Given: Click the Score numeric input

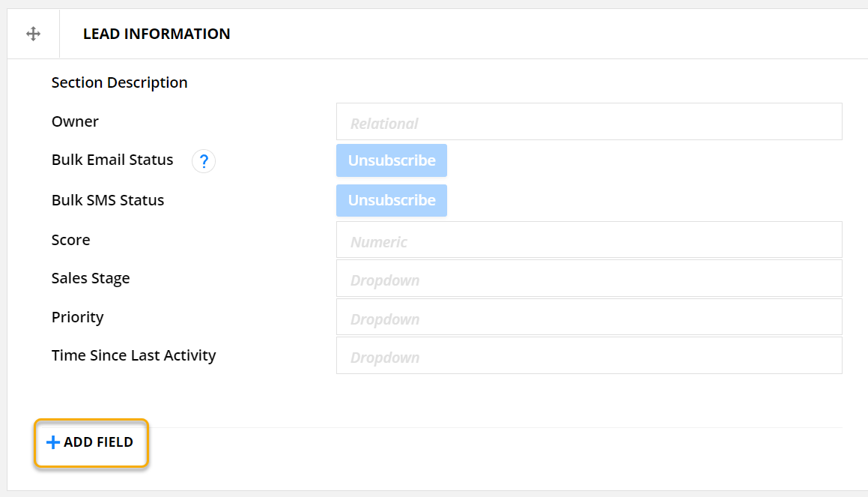Looking at the screenshot, I should point(589,240).
